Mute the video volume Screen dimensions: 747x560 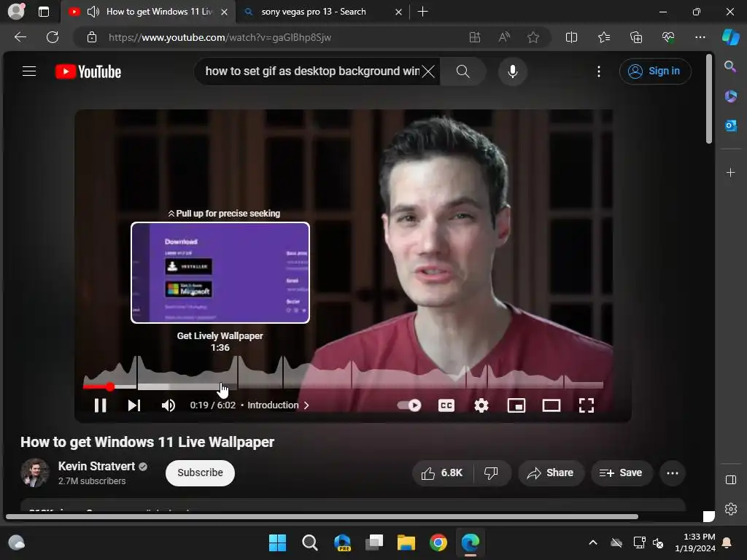169,405
